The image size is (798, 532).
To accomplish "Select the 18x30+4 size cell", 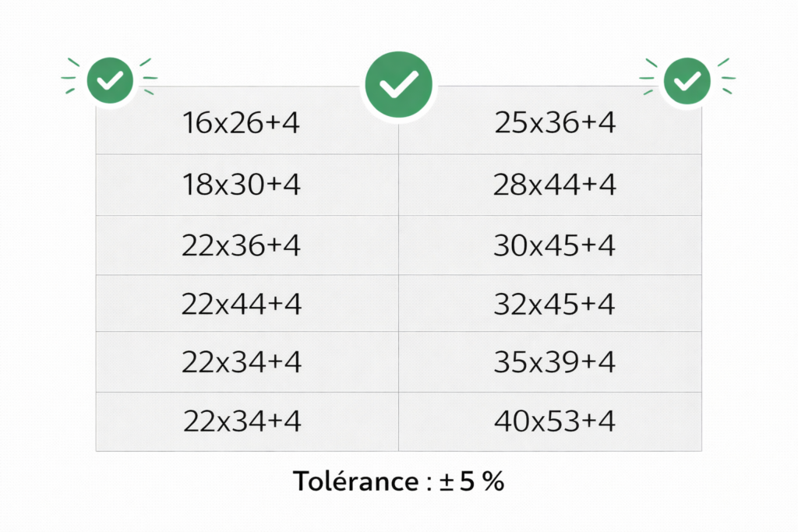I will pos(241,185).
